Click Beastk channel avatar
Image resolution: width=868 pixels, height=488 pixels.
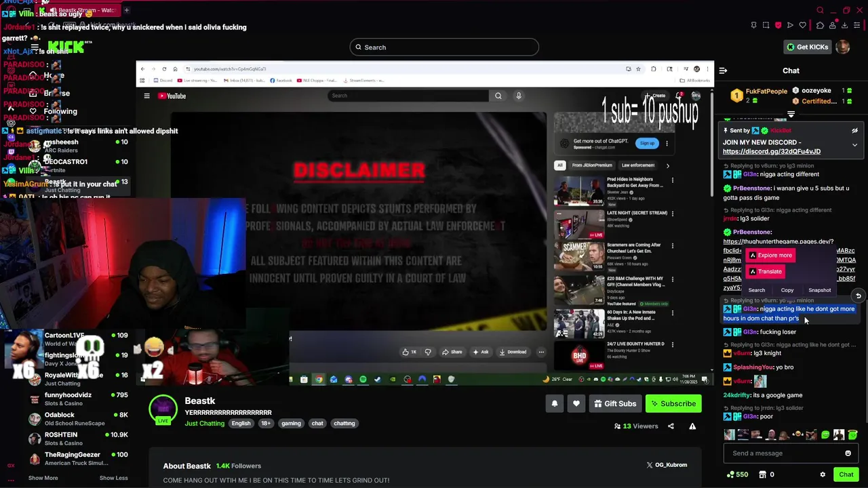coord(163,407)
